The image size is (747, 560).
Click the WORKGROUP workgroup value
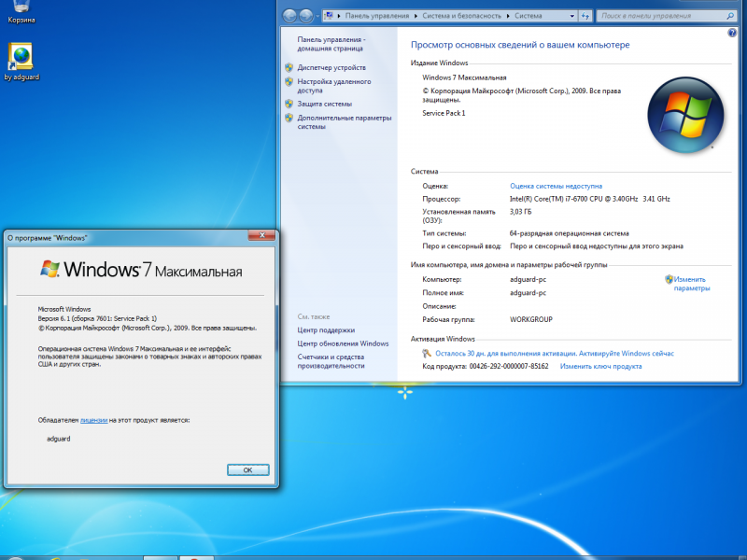(530, 319)
